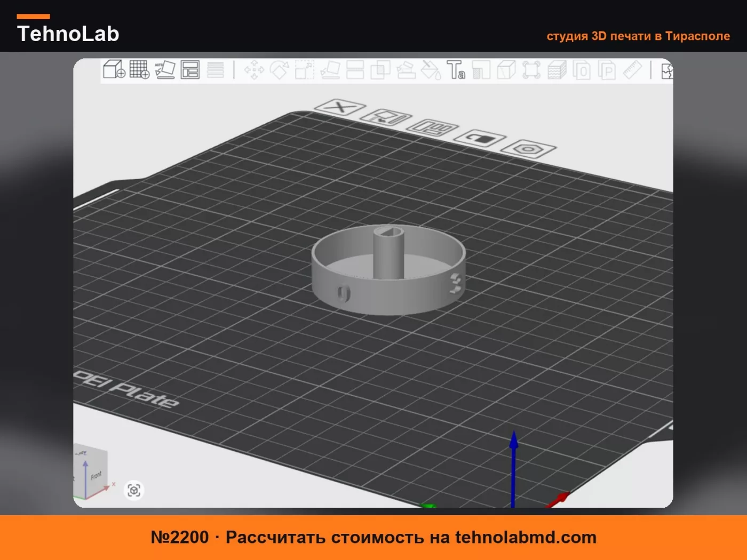
Task: Click the greyed stacked-lines toolbar icon
Action: (x=216, y=70)
